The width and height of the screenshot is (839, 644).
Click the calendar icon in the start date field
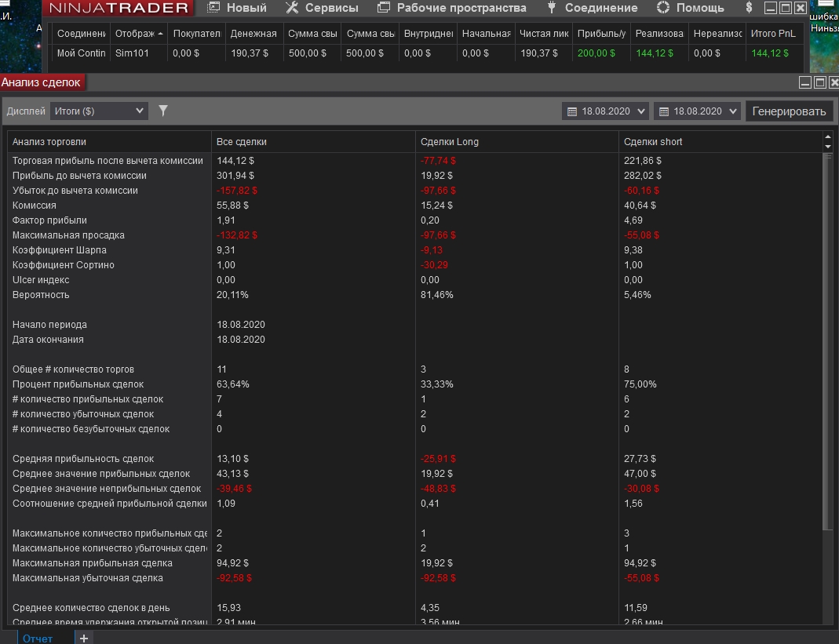571,111
